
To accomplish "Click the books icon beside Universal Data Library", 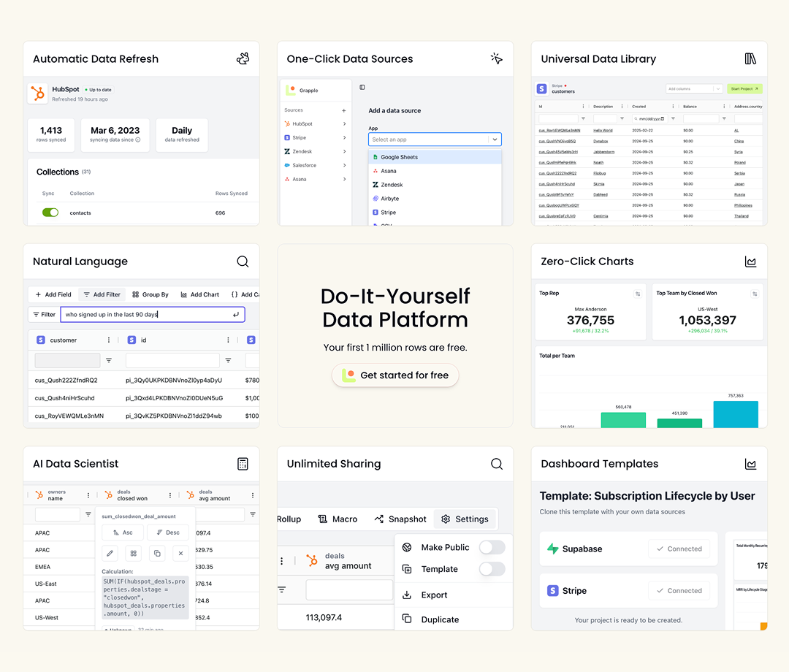I will 750,59.
